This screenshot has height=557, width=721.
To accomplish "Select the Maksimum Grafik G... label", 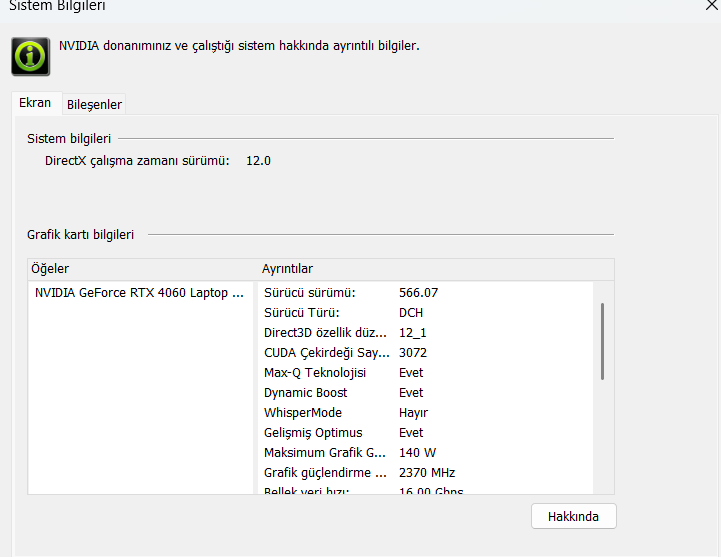I will pos(325,453).
